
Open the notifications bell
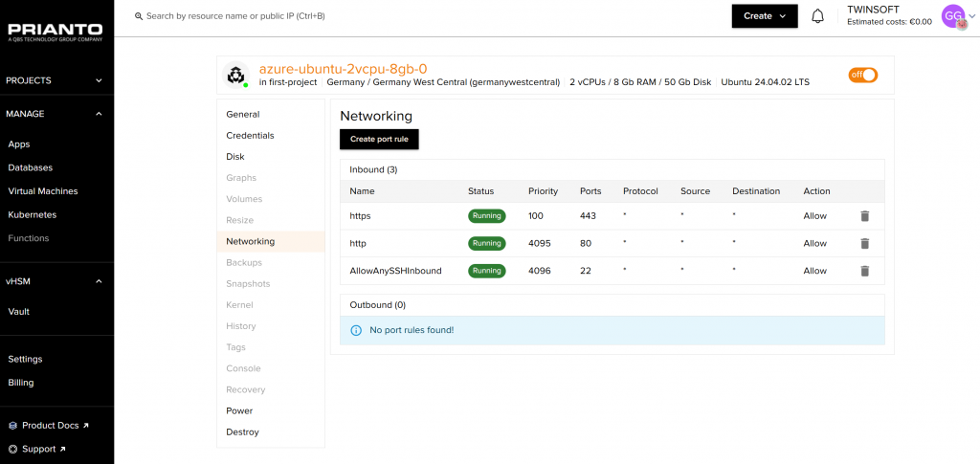coord(817,16)
